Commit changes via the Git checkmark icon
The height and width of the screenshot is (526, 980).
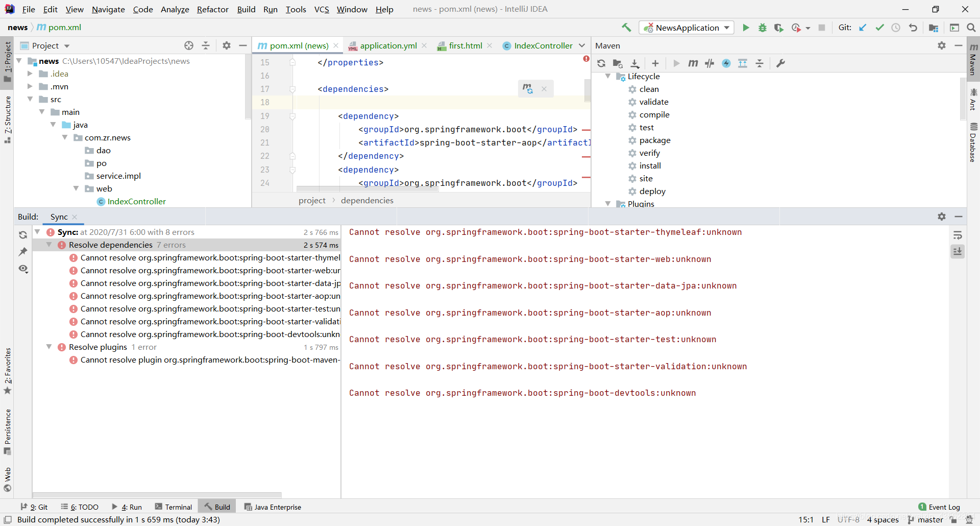pyautogui.click(x=879, y=28)
